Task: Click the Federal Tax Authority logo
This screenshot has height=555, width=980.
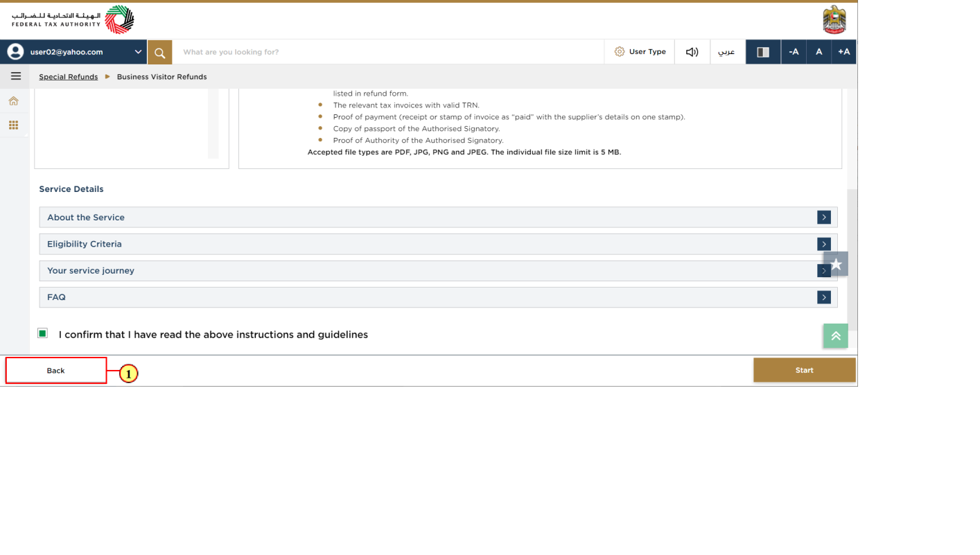Action: pyautogui.click(x=73, y=20)
